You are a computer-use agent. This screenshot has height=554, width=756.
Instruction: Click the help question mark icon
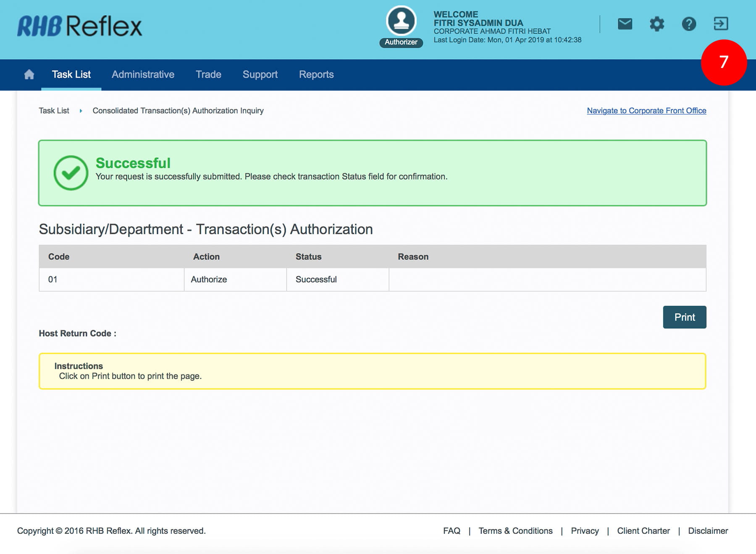[689, 24]
